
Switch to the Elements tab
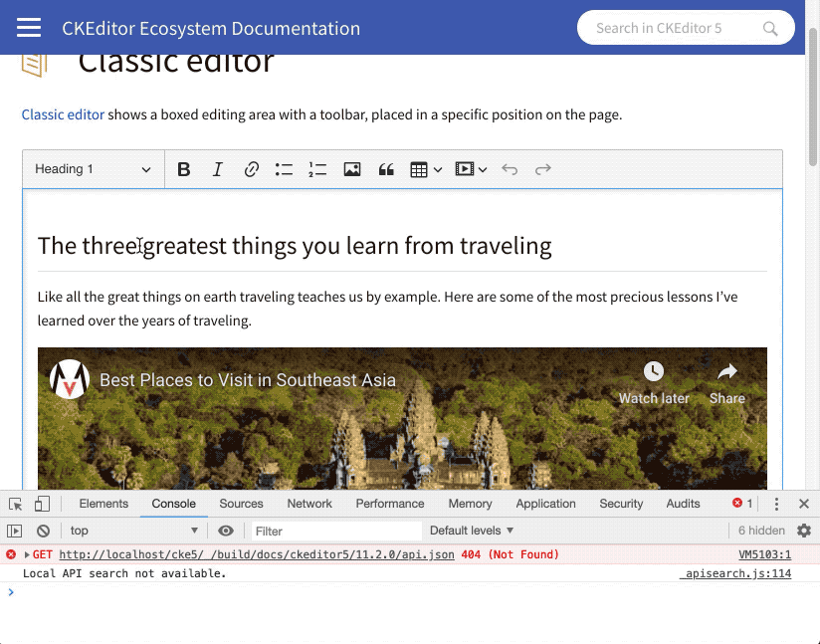(103, 504)
